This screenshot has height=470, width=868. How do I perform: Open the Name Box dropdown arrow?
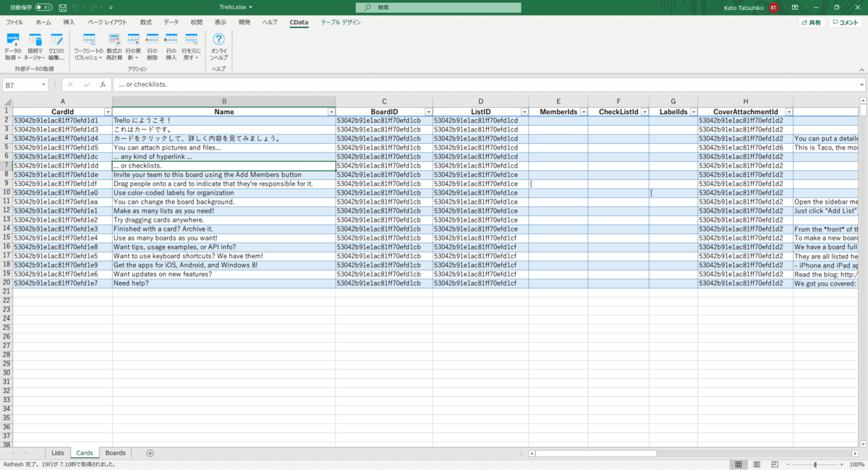43,85
